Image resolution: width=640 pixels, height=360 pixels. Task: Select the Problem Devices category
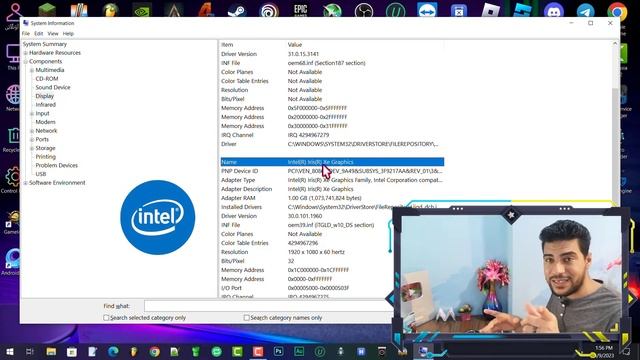tap(56, 165)
